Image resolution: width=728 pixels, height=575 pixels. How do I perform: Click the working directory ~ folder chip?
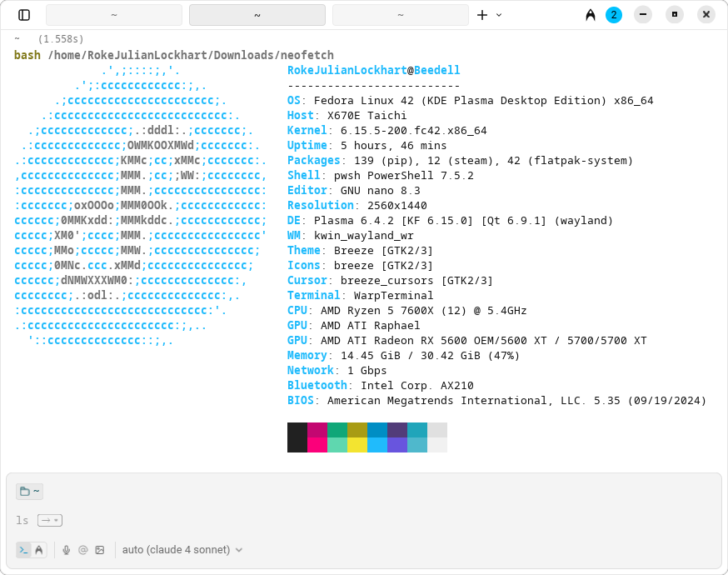coord(30,492)
